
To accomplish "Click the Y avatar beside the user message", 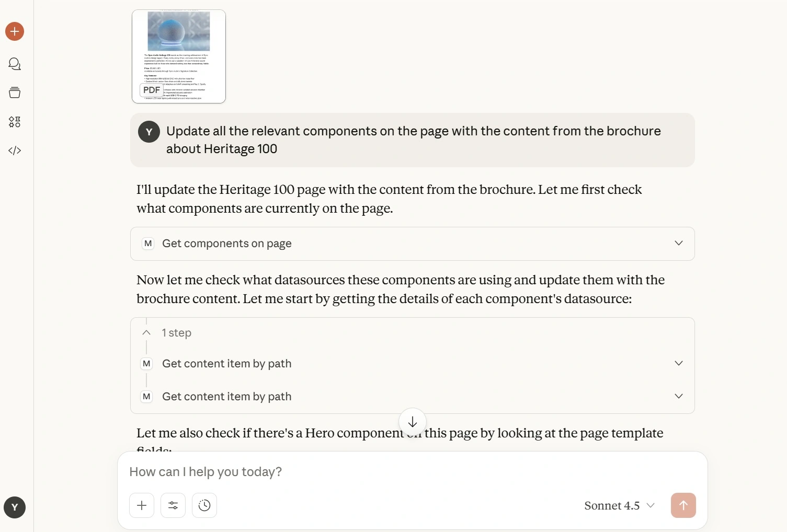I will point(149,132).
